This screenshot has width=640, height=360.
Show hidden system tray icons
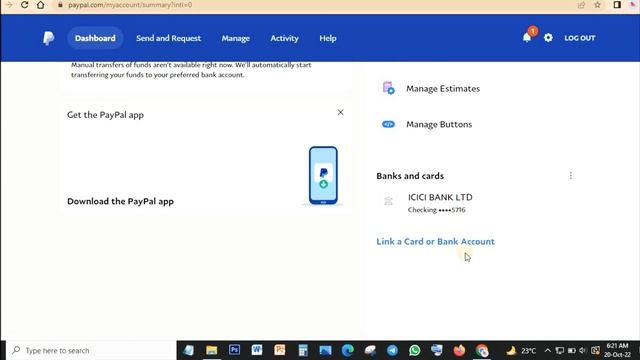click(x=548, y=350)
